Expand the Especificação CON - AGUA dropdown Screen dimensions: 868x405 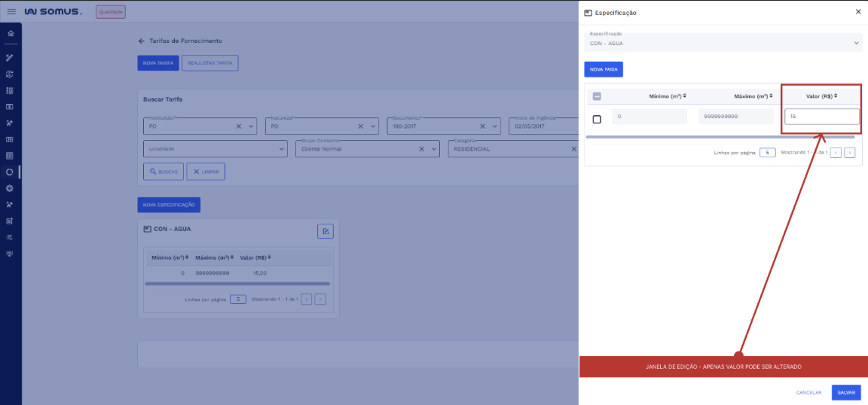pos(856,43)
